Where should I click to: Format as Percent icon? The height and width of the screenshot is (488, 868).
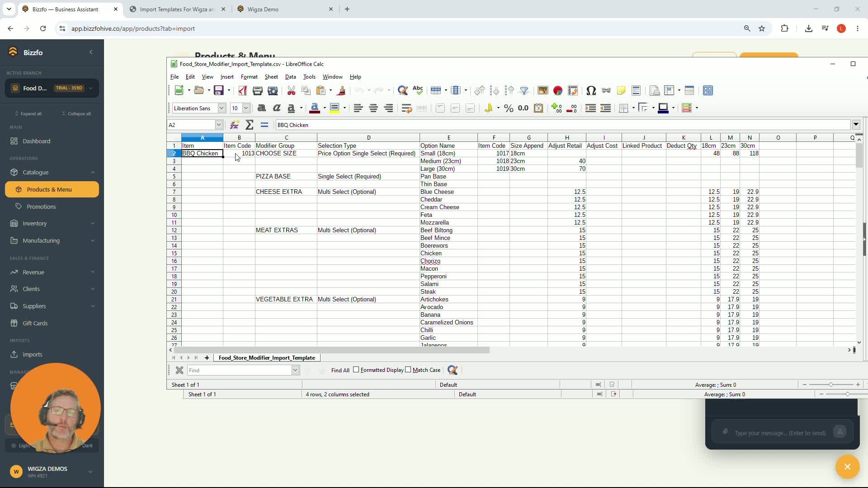(x=509, y=108)
